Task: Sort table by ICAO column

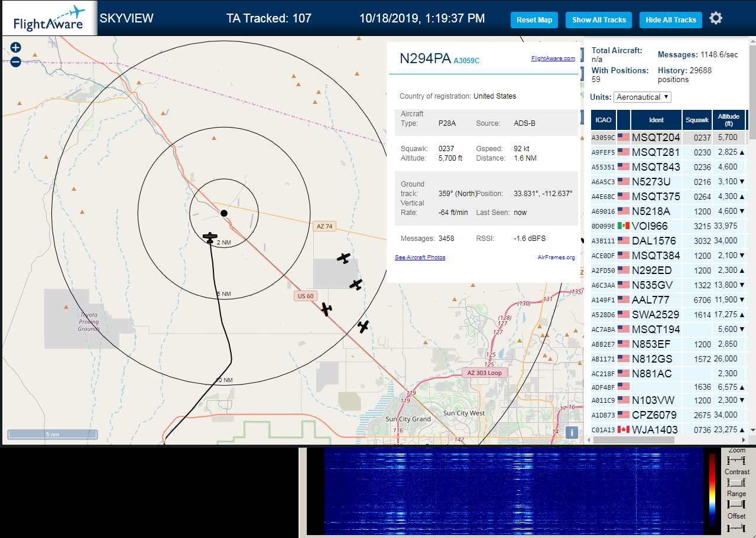Action: (x=603, y=120)
